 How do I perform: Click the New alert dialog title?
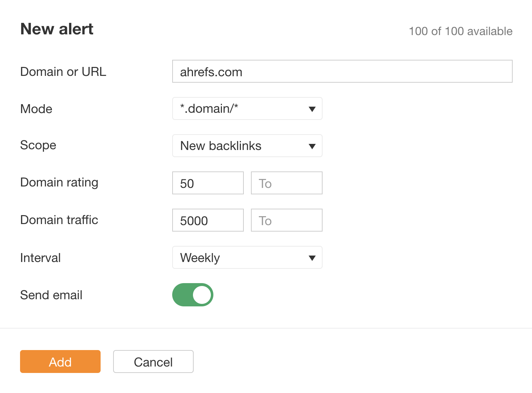click(57, 29)
